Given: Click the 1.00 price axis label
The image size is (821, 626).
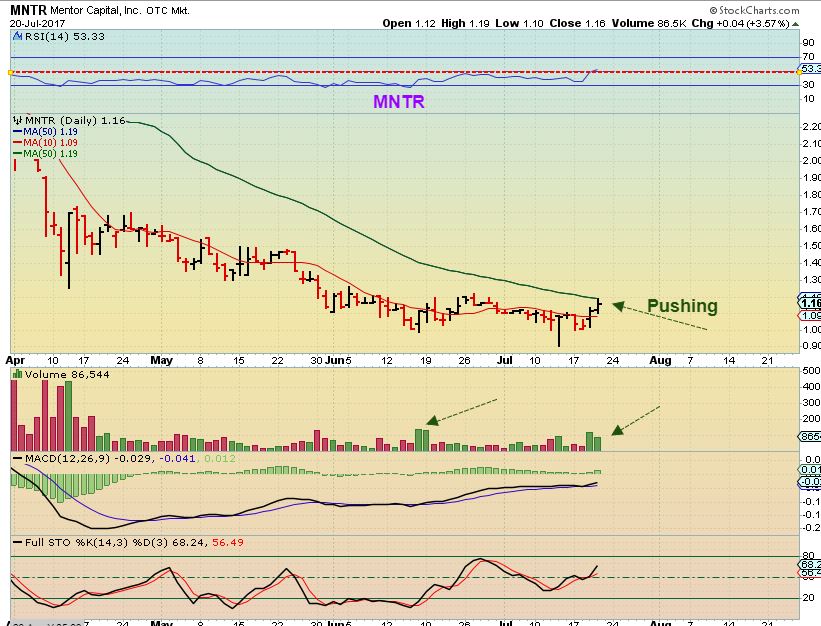Looking at the screenshot, I should click(811, 329).
